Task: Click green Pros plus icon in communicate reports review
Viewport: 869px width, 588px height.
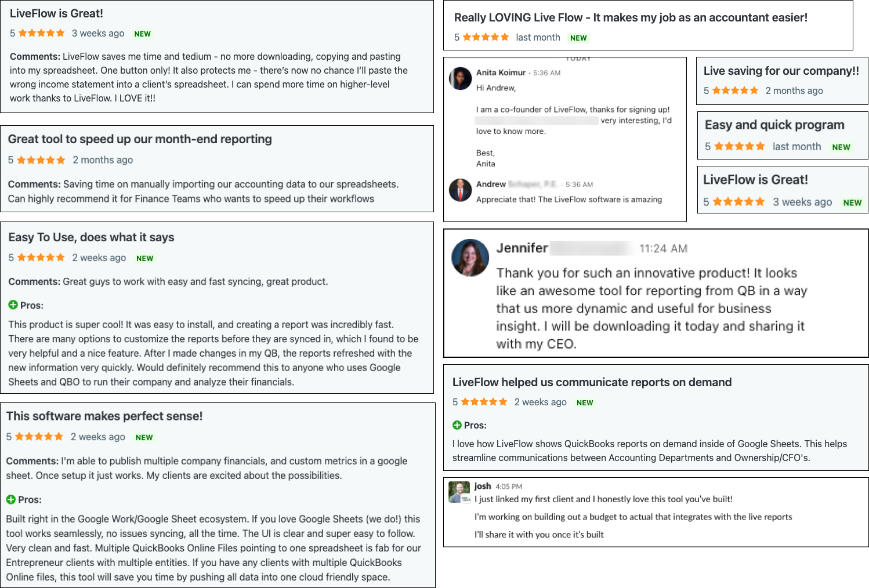Action: coord(457,425)
